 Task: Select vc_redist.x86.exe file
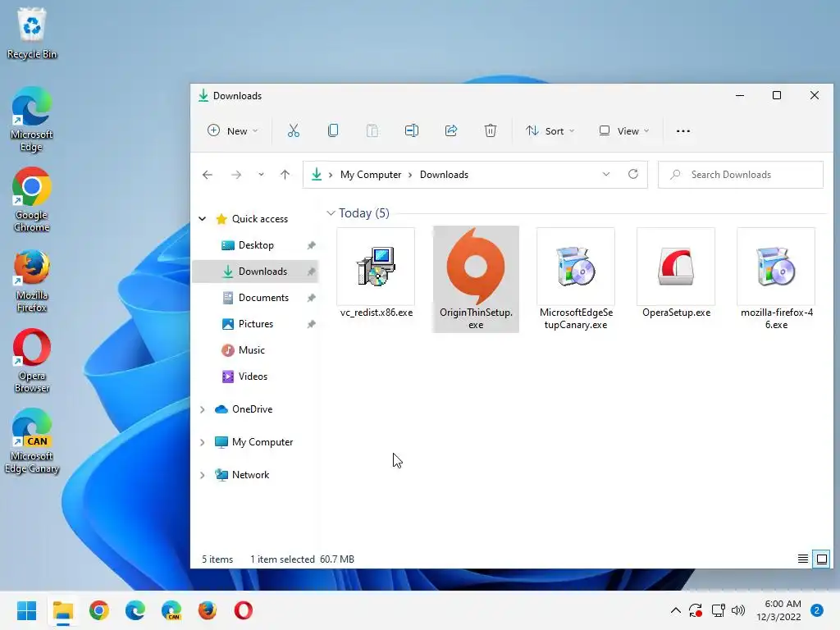click(376, 273)
